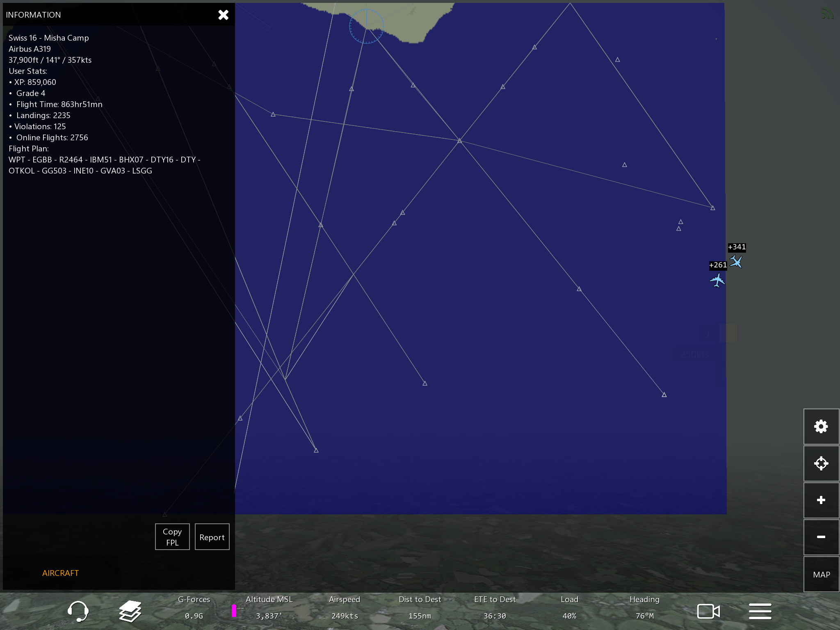
Task: Close the Information panel
Action: coord(223,15)
